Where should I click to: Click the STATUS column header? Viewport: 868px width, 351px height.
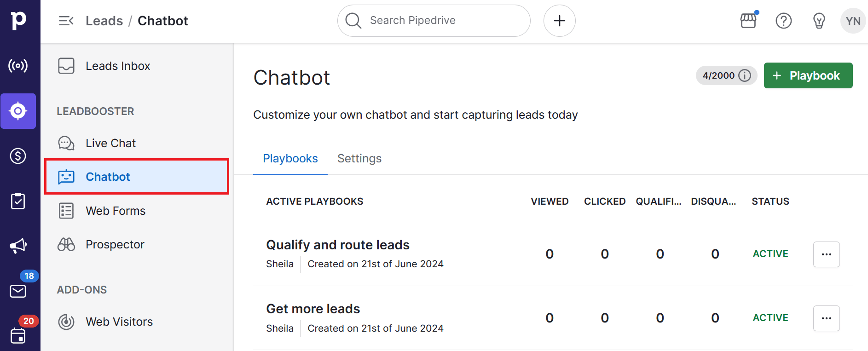tap(770, 201)
